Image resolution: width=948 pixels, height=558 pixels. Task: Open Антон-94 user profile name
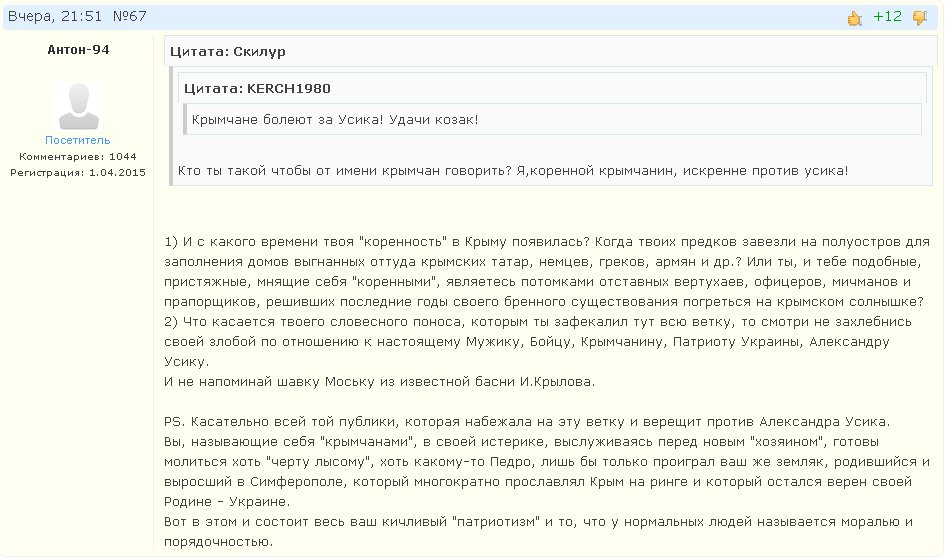click(79, 50)
